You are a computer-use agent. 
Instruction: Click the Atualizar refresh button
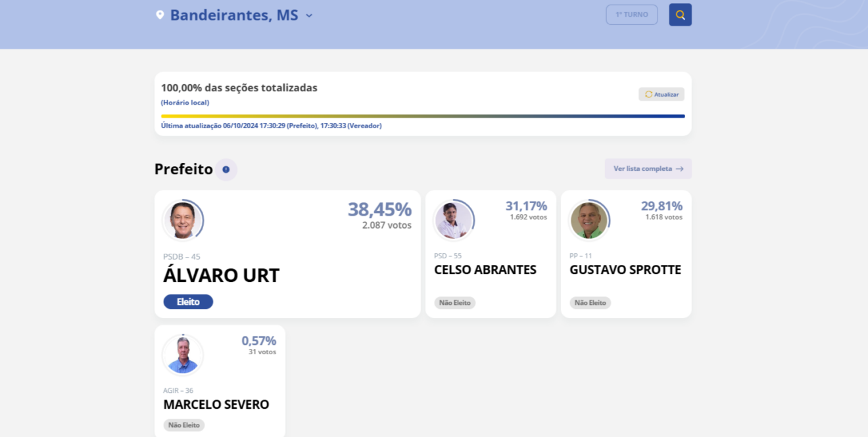coord(662,95)
